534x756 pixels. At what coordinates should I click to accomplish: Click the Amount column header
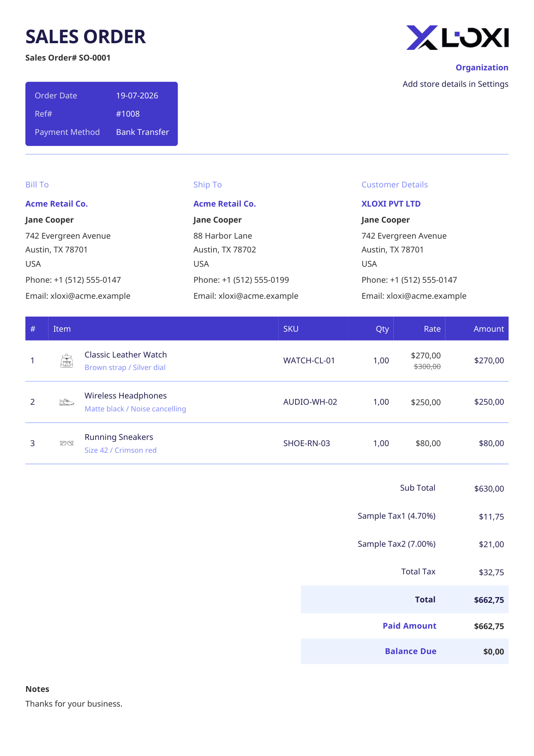489,329
